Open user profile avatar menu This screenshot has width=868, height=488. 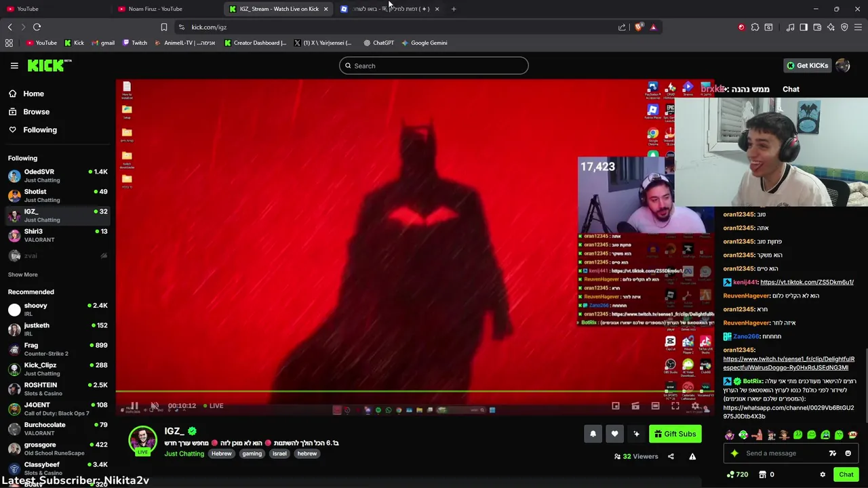843,66
